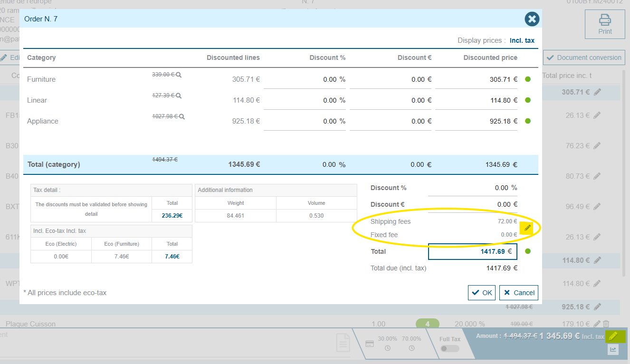Click magnifier beside Appliance 1027.98 price
630x364 pixels.
coord(181,117)
